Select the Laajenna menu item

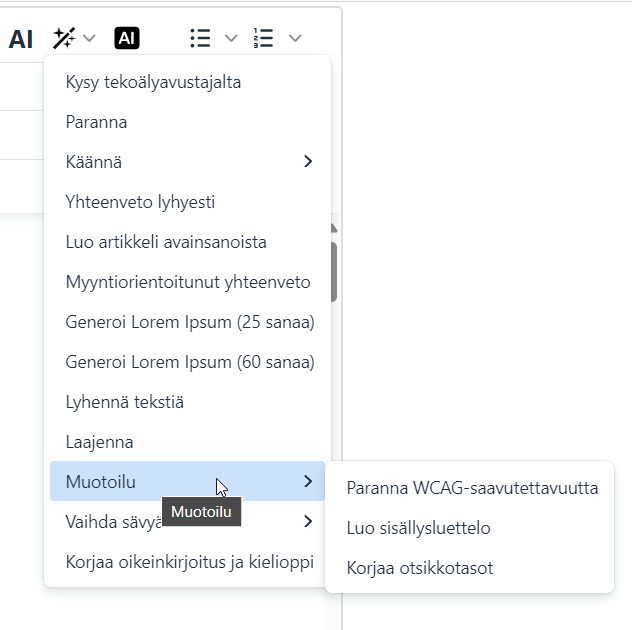[x=187, y=442]
